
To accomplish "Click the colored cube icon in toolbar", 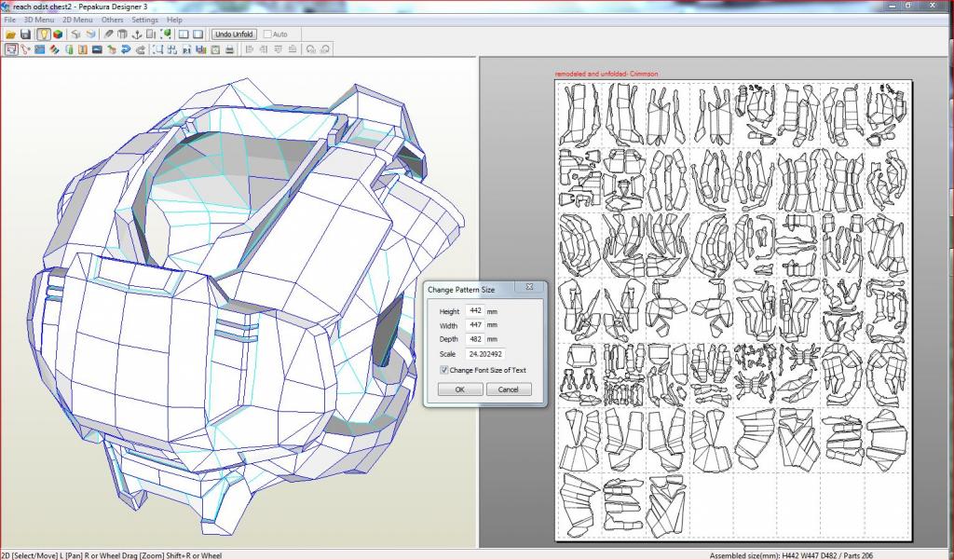I will [58, 34].
